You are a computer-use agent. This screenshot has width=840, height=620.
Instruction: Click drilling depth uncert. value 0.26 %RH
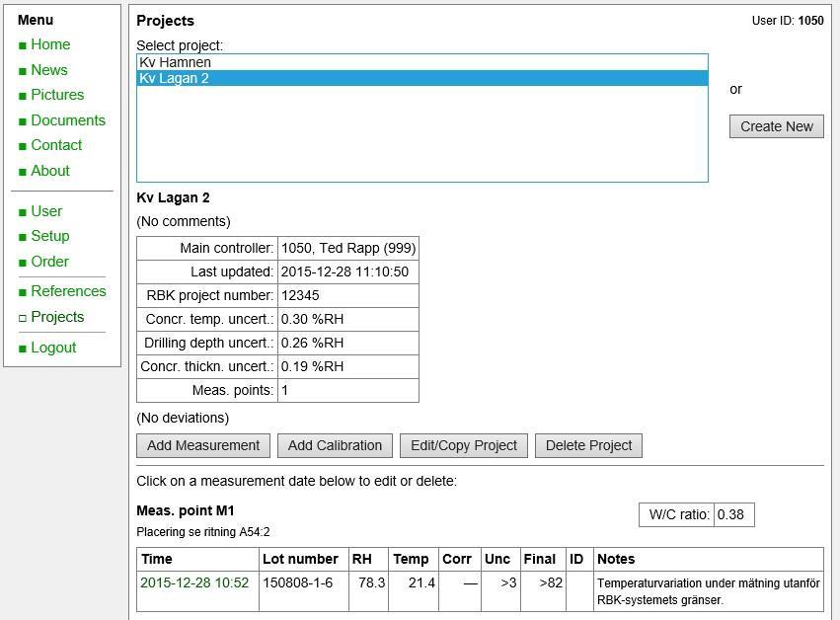pos(312,343)
